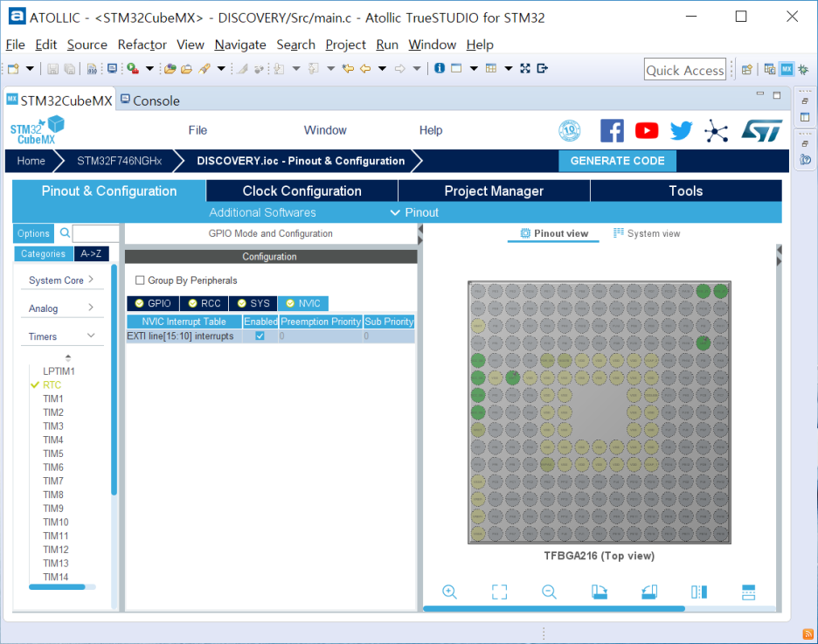Open the ST YouTube channel icon
This screenshot has width=818, height=644.
tap(647, 130)
